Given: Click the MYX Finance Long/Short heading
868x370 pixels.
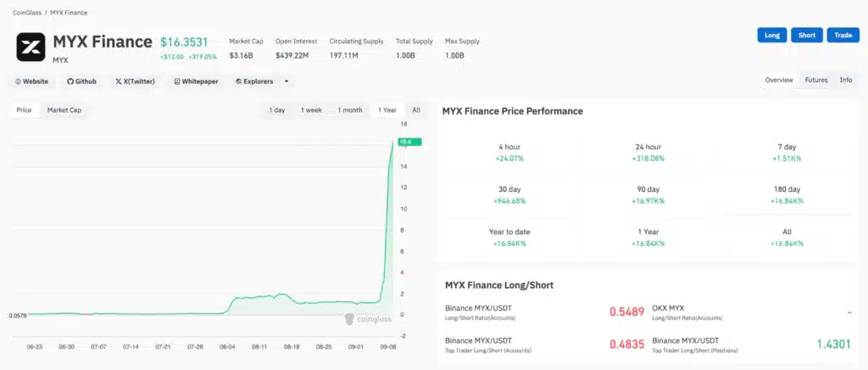Looking at the screenshot, I should pyautogui.click(x=499, y=285).
